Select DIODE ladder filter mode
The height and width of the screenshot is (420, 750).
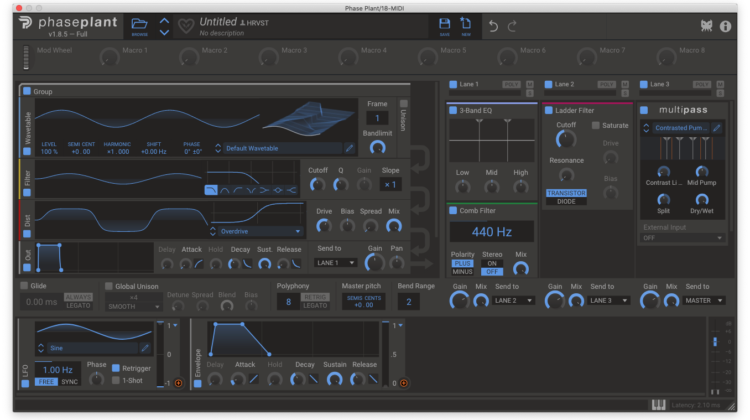click(x=566, y=201)
